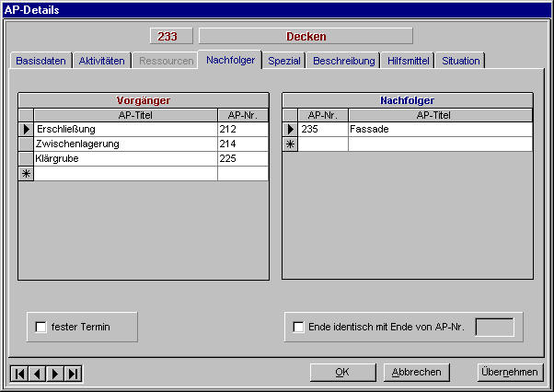
Task: Open the Beschreibung tab
Action: 344,61
